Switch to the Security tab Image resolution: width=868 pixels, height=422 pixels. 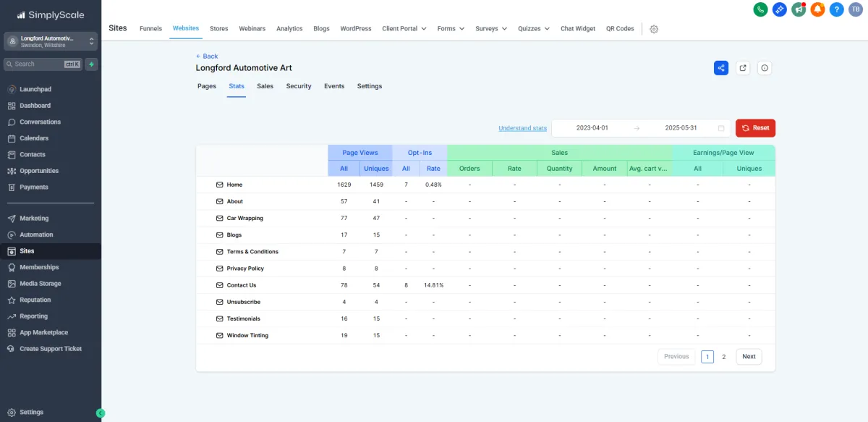click(x=298, y=86)
